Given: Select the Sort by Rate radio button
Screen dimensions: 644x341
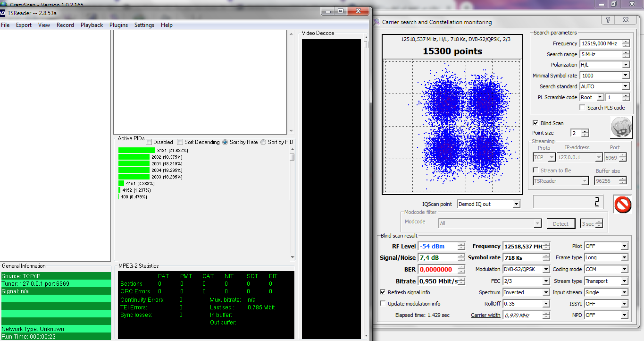Looking at the screenshot, I should [x=225, y=142].
